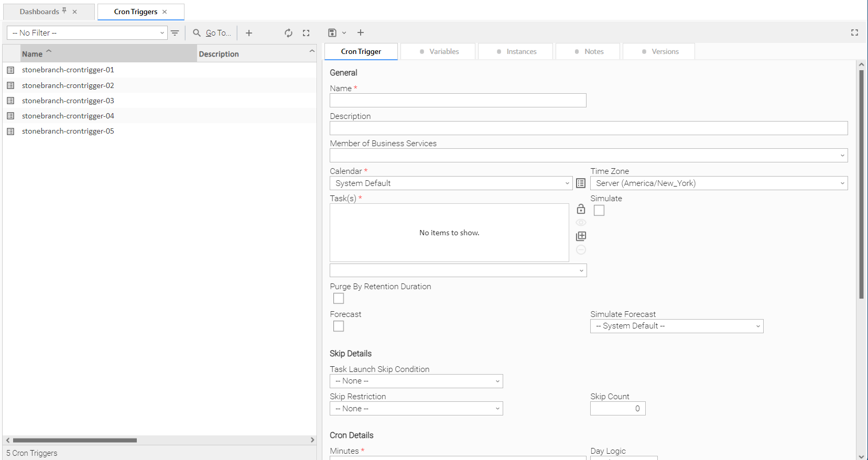Maximize the form panel using top-right expand icon
Viewport: 868px width, 460px height.
click(854, 32)
